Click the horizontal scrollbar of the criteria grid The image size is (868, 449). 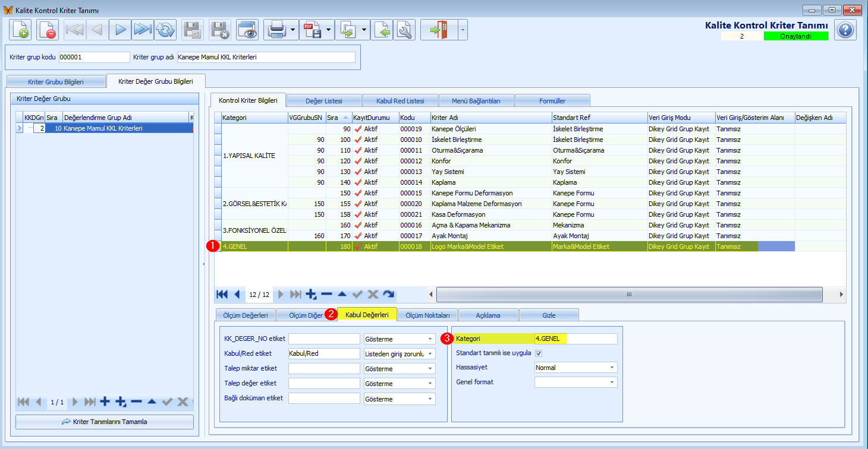pos(629,294)
